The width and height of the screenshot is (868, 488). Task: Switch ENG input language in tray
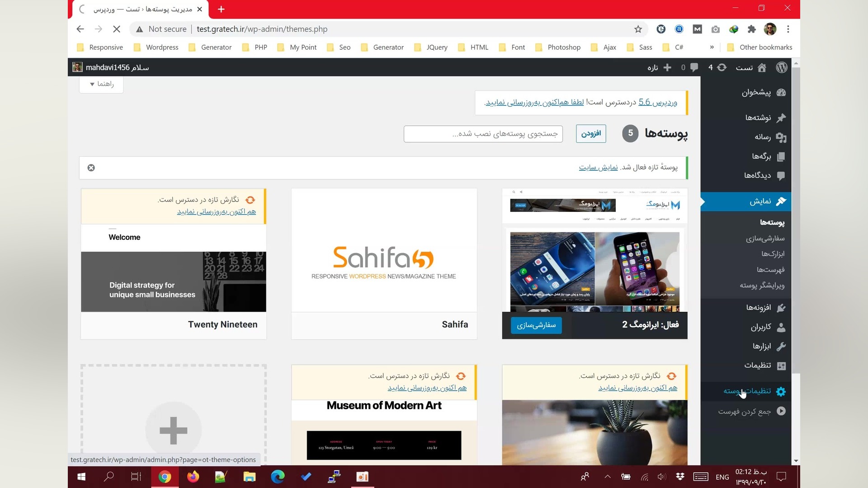[x=722, y=477]
